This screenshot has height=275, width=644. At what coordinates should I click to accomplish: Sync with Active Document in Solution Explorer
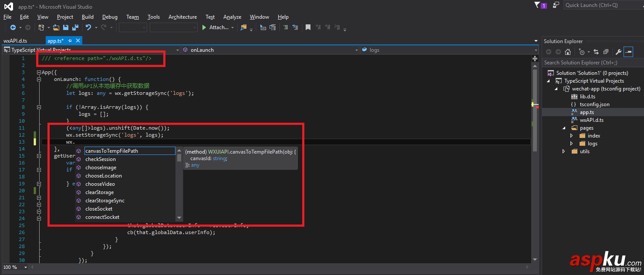click(x=596, y=51)
